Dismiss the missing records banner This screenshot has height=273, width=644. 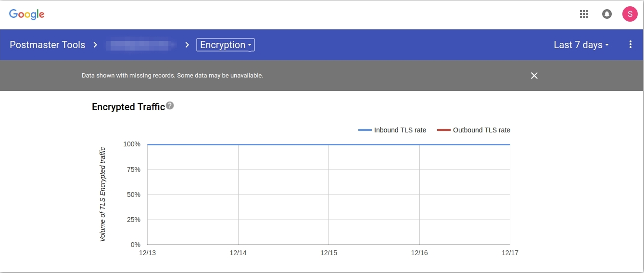coord(534,76)
